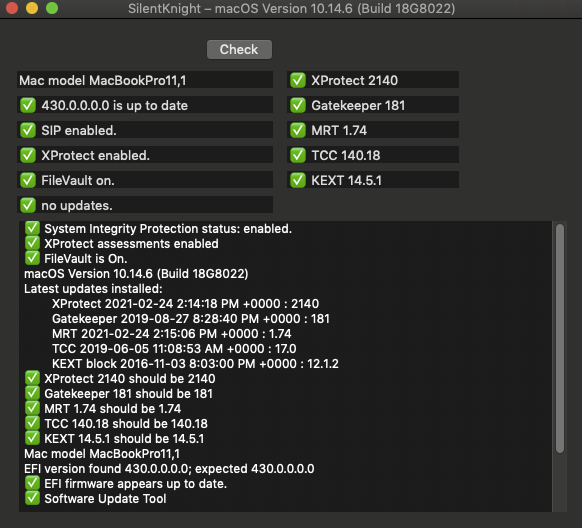Click 'MRT 1.74 should be 1.74' text
582x528 pixels.
(113, 409)
